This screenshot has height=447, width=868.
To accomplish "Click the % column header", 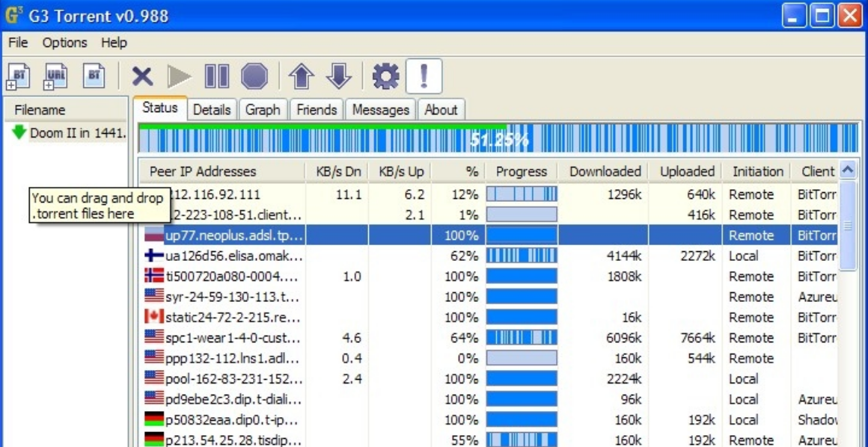I will pos(459,171).
